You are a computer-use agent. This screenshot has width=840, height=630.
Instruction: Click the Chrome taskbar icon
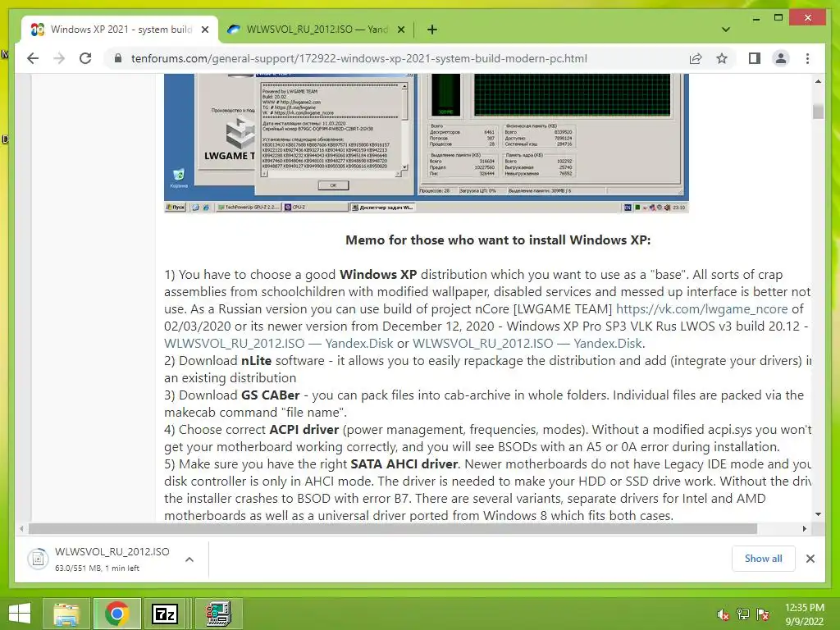coord(116,614)
